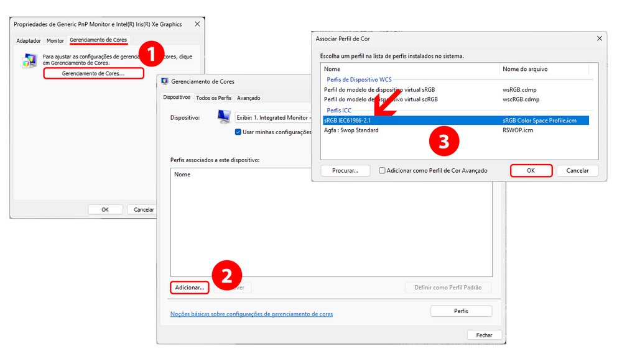
Task: Expand the Dispositivo monitor dropdown
Action: point(272,117)
